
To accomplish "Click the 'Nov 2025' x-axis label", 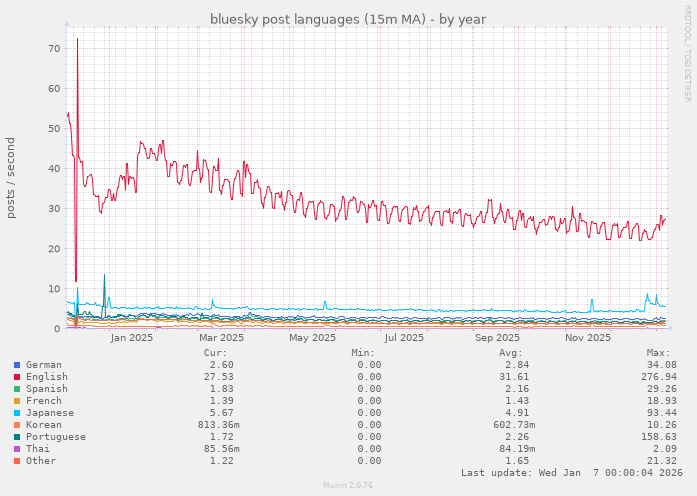I will tap(587, 338).
